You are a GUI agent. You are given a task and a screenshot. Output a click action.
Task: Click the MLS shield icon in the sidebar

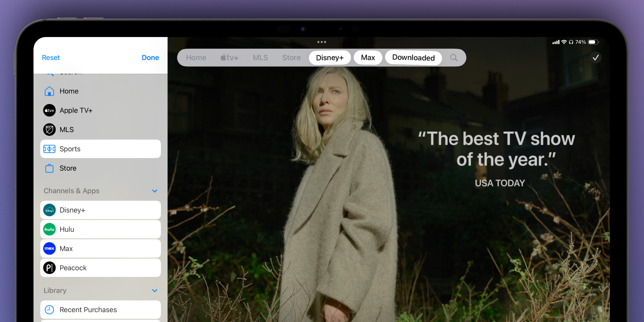pos(49,129)
